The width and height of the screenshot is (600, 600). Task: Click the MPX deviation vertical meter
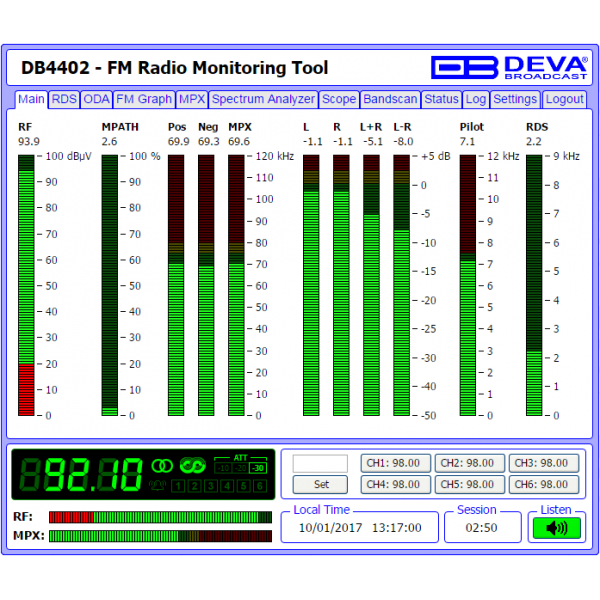[x=236, y=285]
